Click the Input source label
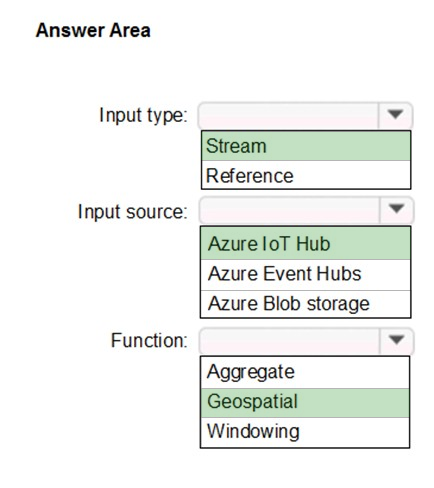 click(133, 211)
